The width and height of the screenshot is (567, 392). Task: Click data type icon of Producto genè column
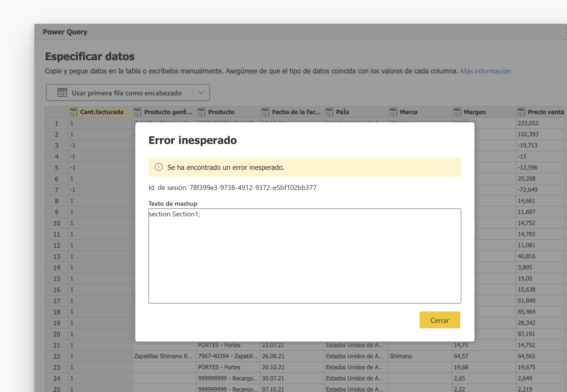(x=138, y=112)
